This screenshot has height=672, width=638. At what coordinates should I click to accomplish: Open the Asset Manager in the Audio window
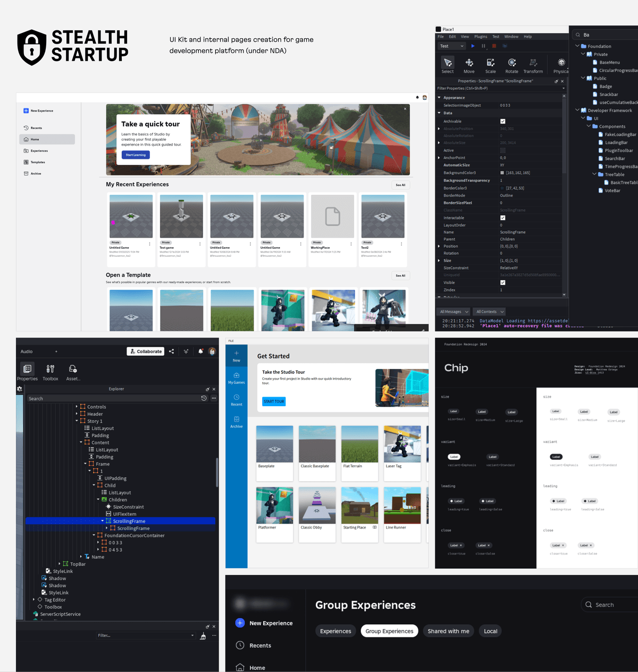[x=73, y=371]
